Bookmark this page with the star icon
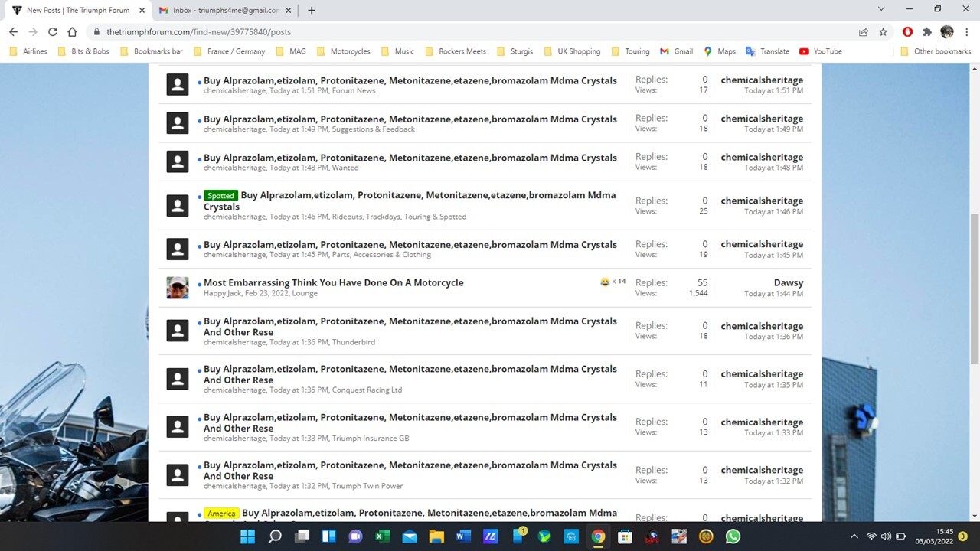This screenshot has height=551, width=980. [x=883, y=32]
